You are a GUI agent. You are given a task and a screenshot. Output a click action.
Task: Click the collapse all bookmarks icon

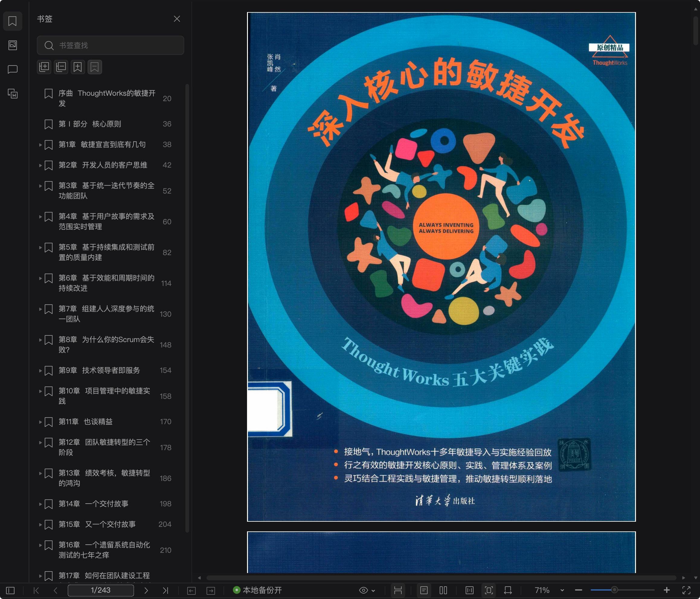coord(61,67)
